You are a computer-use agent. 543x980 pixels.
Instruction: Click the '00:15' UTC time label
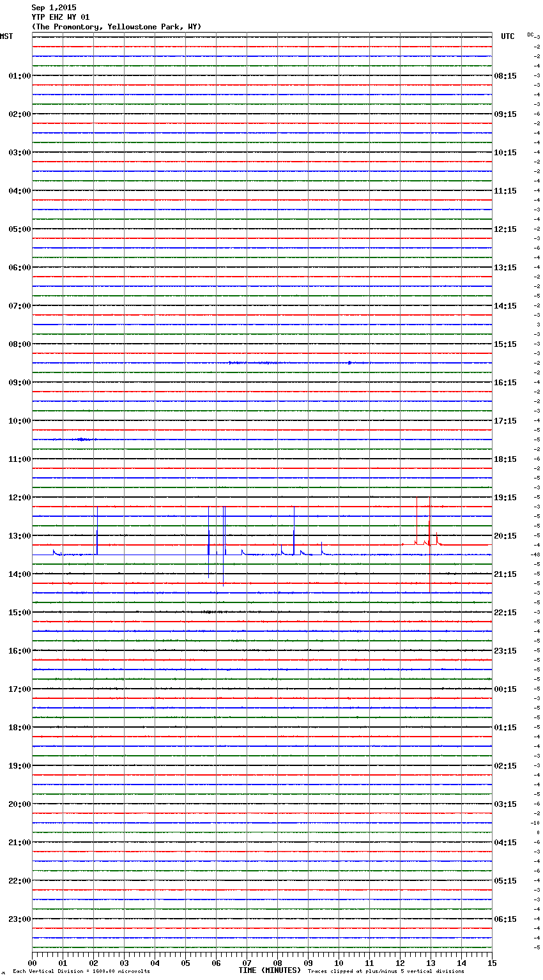[505, 689]
